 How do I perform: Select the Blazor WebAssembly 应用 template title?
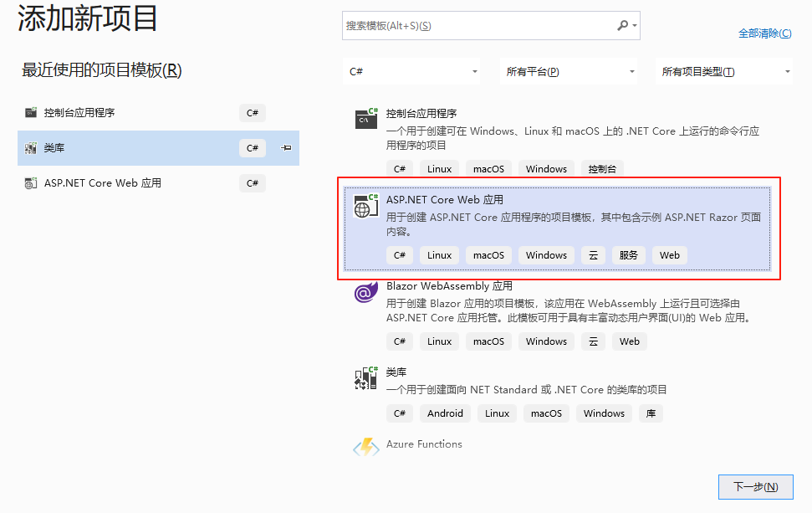(450, 286)
